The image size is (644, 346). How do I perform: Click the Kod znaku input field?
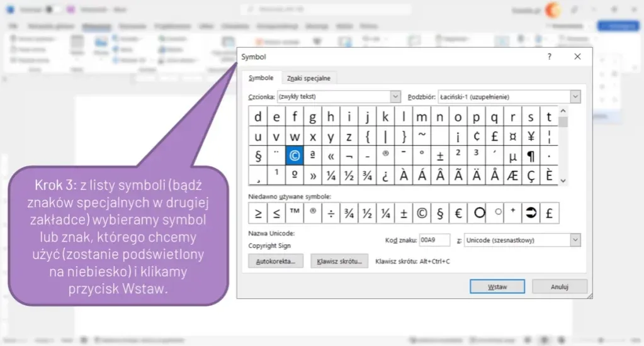pyautogui.click(x=434, y=240)
